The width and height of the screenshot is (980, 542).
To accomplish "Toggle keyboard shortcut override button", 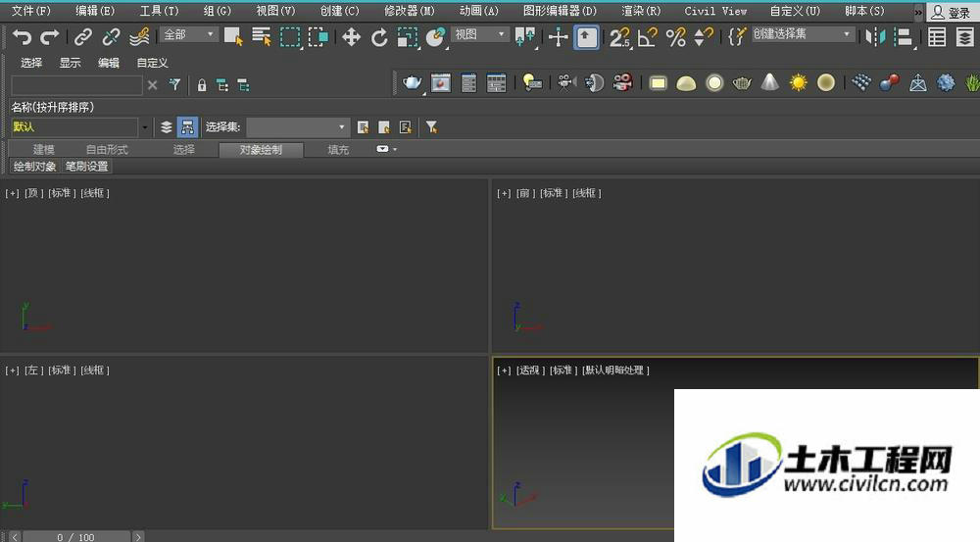I will (586, 37).
